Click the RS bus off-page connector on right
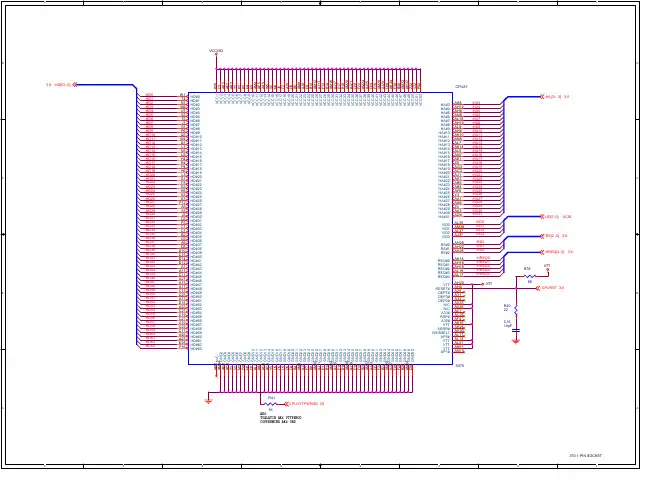The height and width of the screenshot is (502, 649). pos(542,236)
